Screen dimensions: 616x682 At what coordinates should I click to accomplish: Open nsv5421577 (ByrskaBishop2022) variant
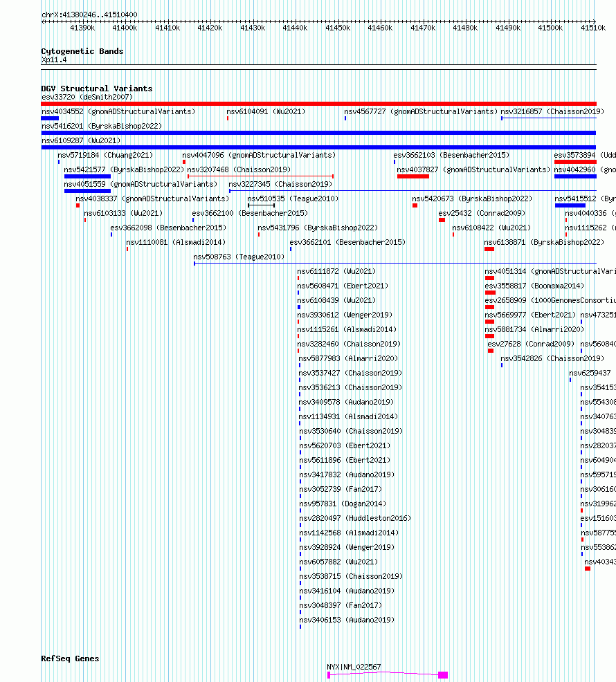[x=124, y=169]
